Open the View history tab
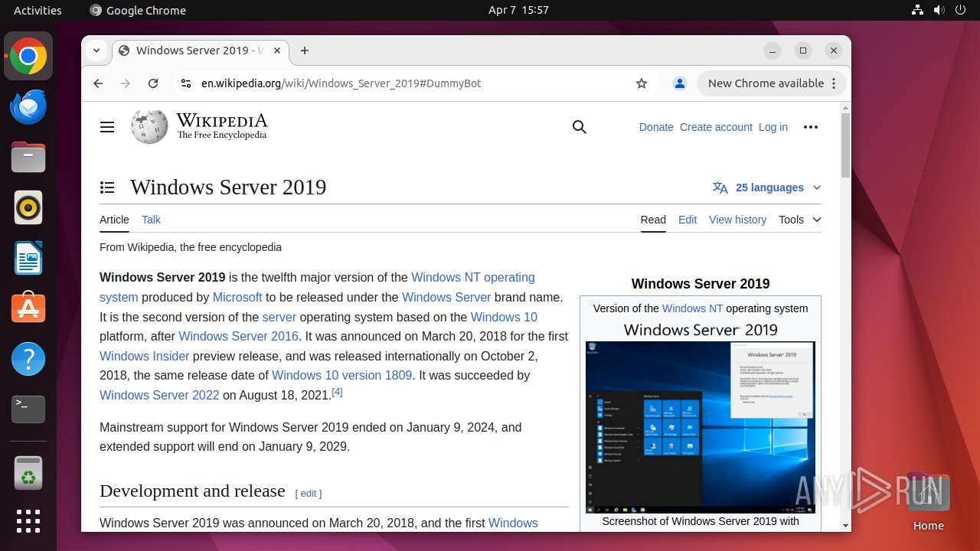 737,220
